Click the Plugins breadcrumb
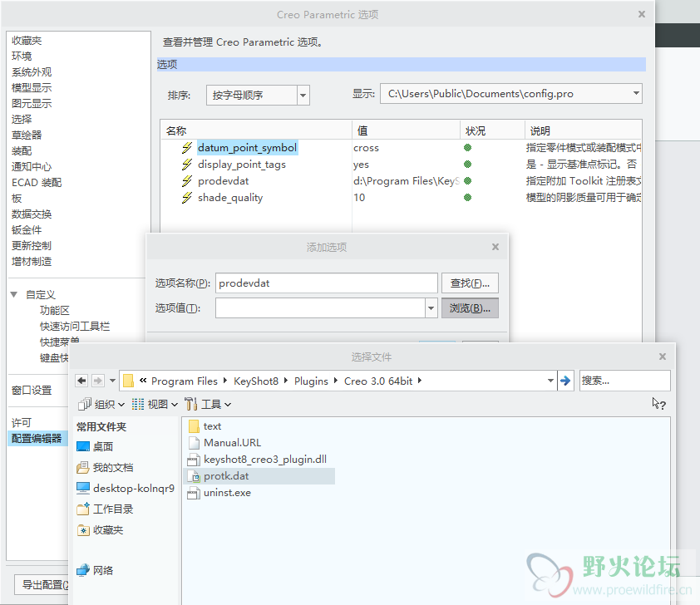This screenshot has height=605, width=700. pos(311,381)
